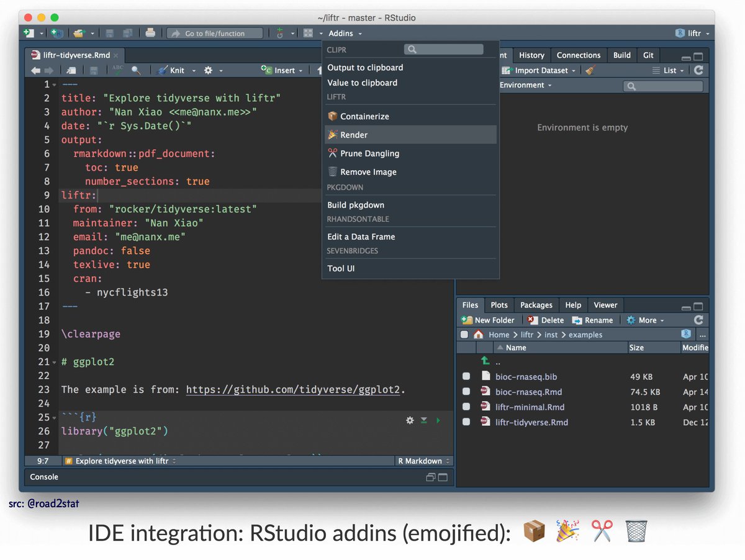Switch to the History tab
Image resolution: width=745 pixels, height=560 pixels.
pyautogui.click(x=531, y=55)
